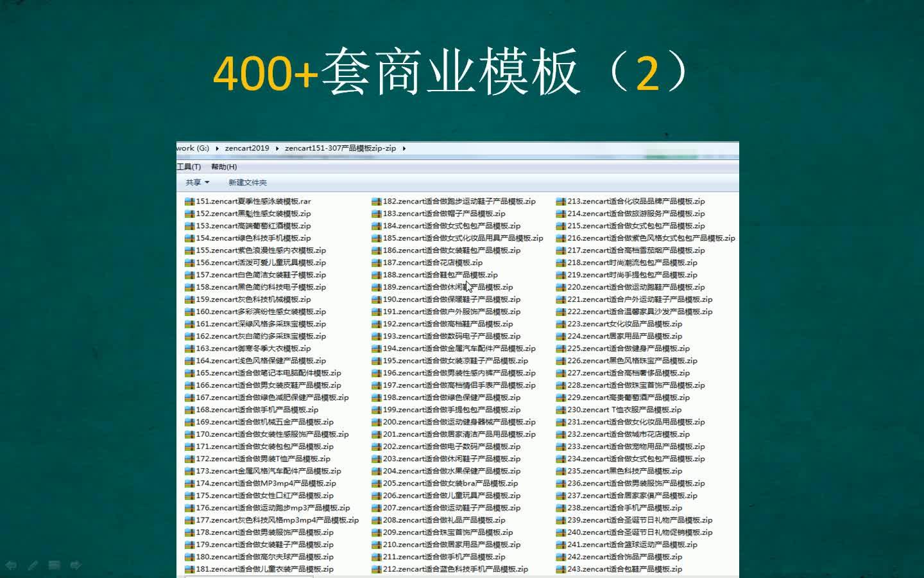Select file name 218.zencart时尚潮流包包产品模板.zip
Image resolution: width=924 pixels, height=578 pixels.
(632, 263)
